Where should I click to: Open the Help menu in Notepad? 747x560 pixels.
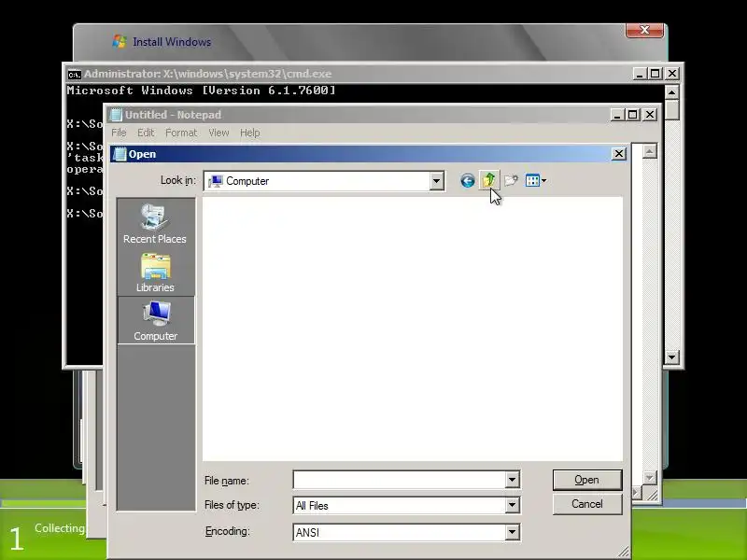(x=249, y=133)
